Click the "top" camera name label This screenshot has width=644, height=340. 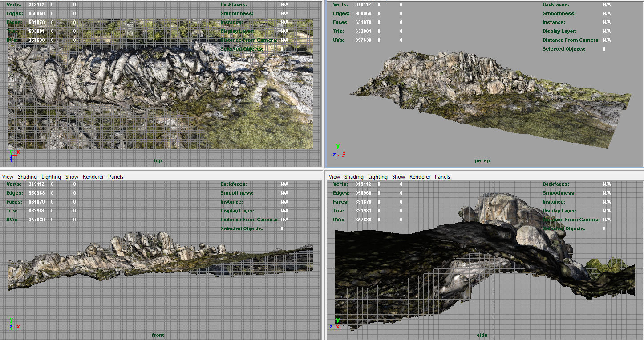158,160
